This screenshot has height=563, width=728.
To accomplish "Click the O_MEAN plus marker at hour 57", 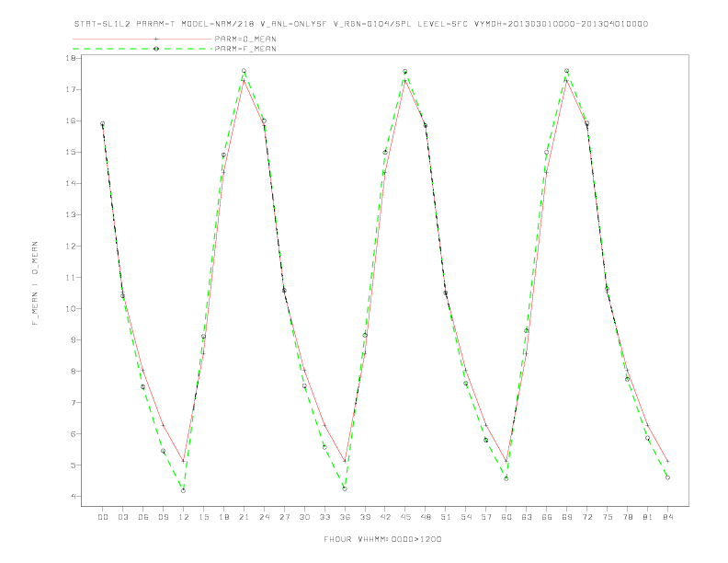I will pyautogui.click(x=486, y=426).
